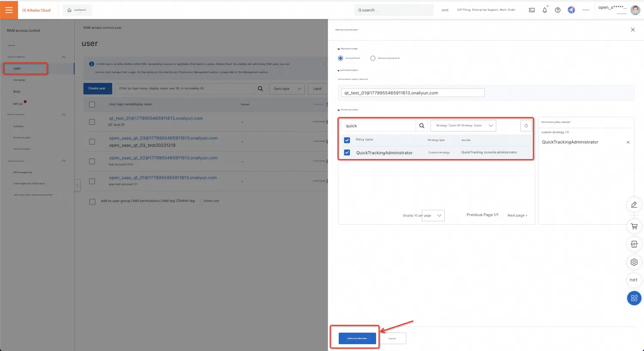Check the open_saas_qt_03 user row checkbox
This screenshot has width=644, height=351.
tap(92, 142)
